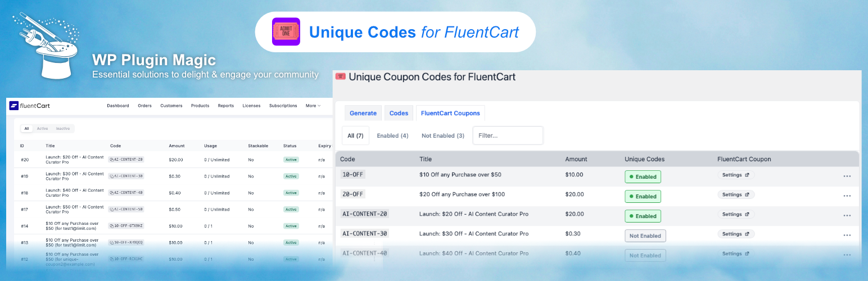The width and height of the screenshot is (868, 281).
Task: Show Not Enabled (3) coupons
Action: [443, 135]
